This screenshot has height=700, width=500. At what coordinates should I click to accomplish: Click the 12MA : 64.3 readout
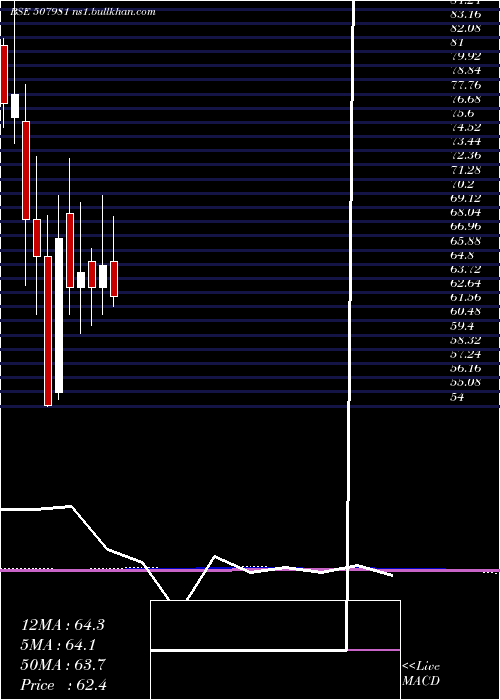pos(62,625)
